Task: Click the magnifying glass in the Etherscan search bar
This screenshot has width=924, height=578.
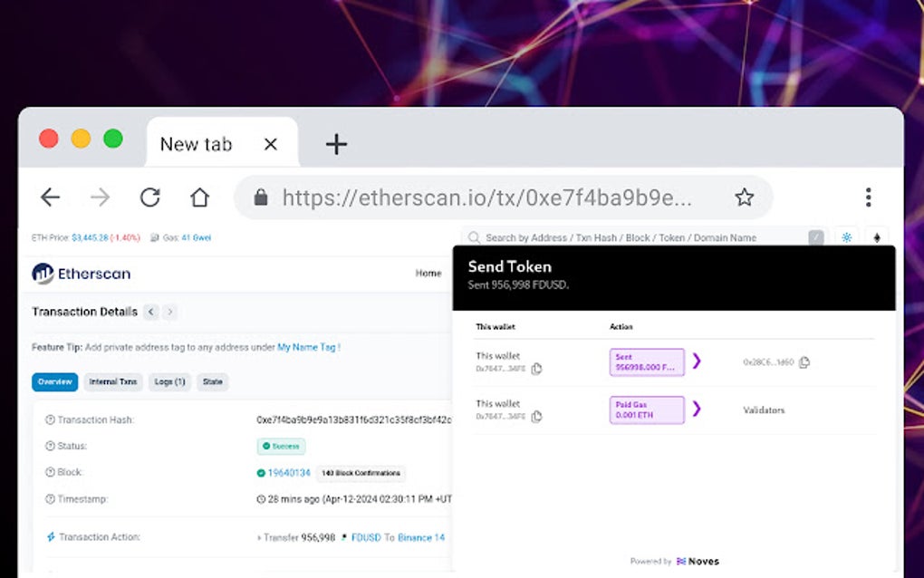Action: tap(474, 237)
